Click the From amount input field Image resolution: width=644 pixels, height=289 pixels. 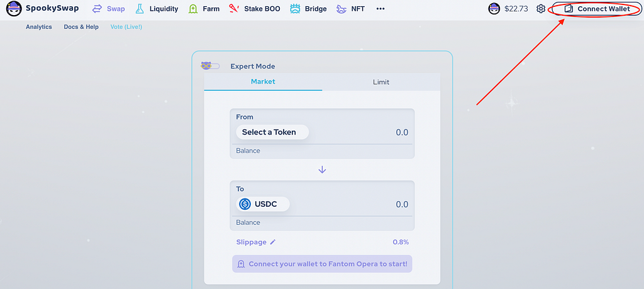coord(362,132)
